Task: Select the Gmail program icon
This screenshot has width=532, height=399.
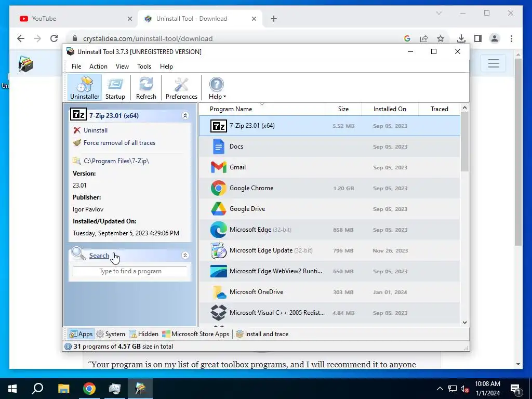Action: point(219,167)
